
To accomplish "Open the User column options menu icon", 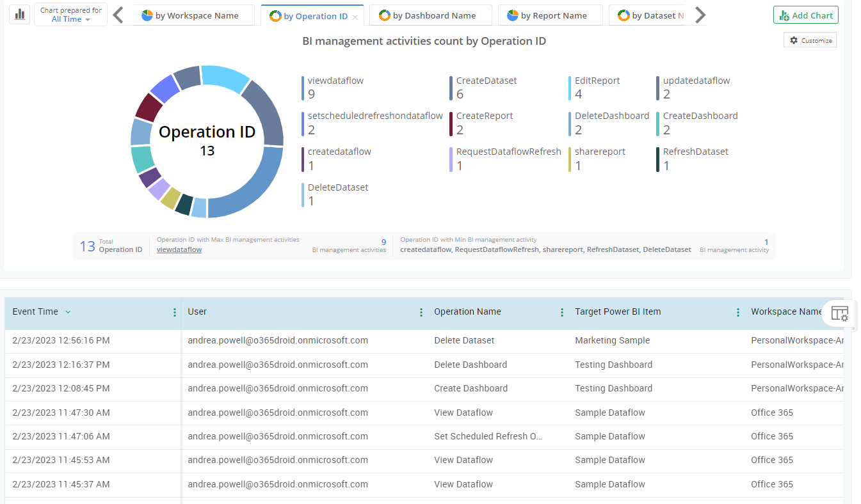I will (421, 311).
